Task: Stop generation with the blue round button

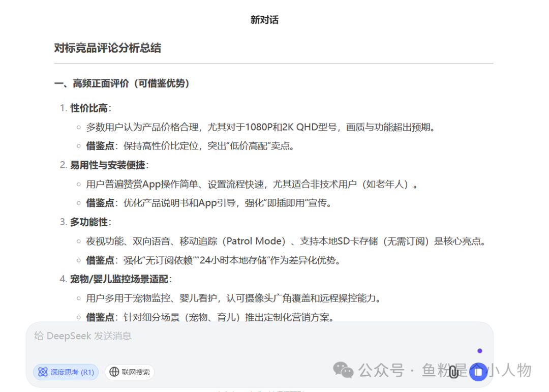Action: tap(478, 372)
